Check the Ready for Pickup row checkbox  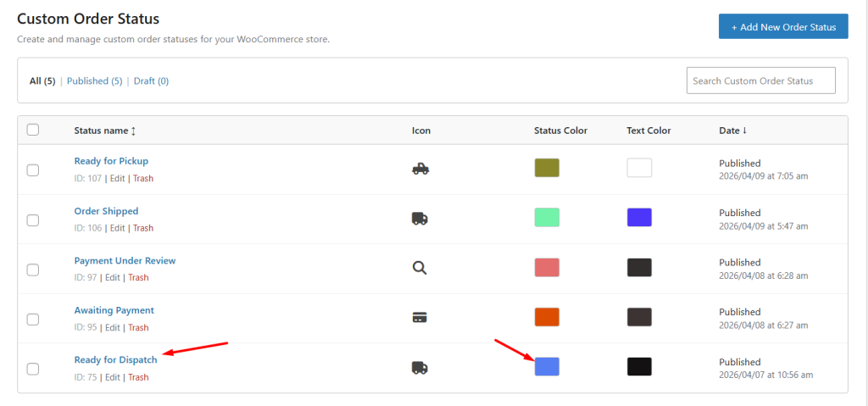pos(33,170)
